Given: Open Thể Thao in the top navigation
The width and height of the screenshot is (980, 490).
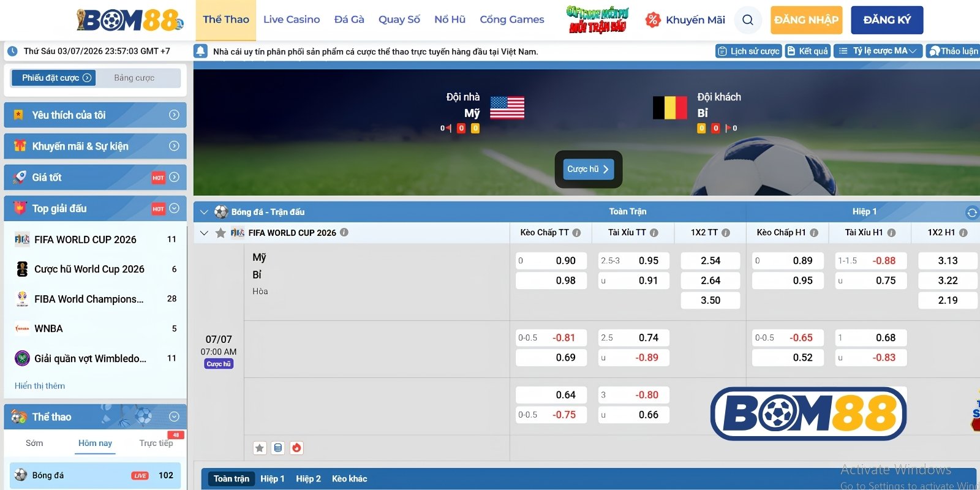Looking at the screenshot, I should 226,20.
